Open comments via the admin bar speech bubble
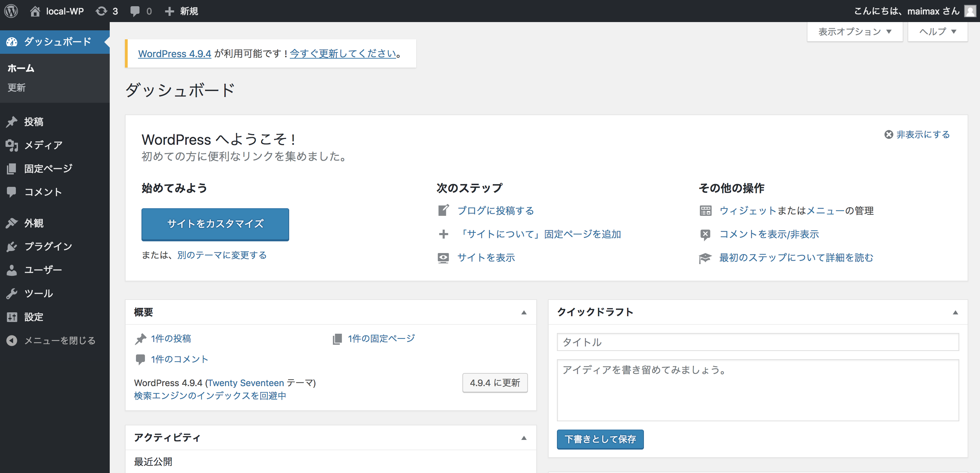 coord(135,11)
